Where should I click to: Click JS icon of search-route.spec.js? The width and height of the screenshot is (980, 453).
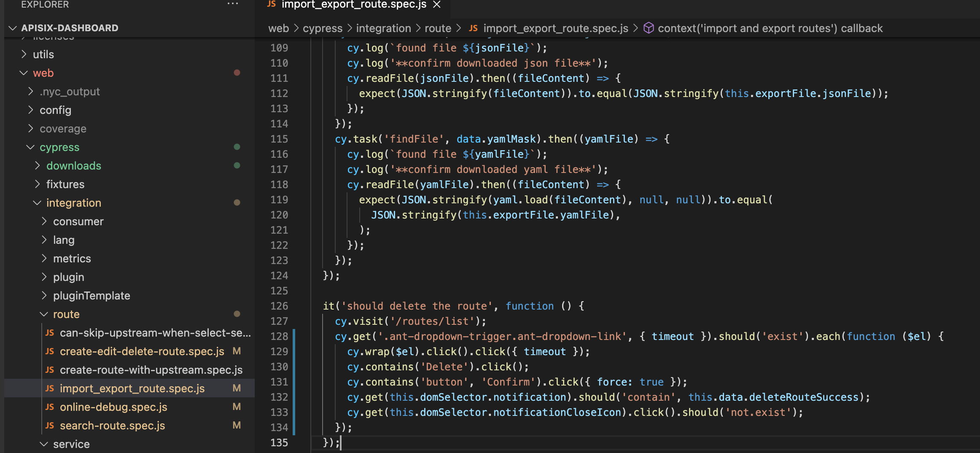(50, 426)
